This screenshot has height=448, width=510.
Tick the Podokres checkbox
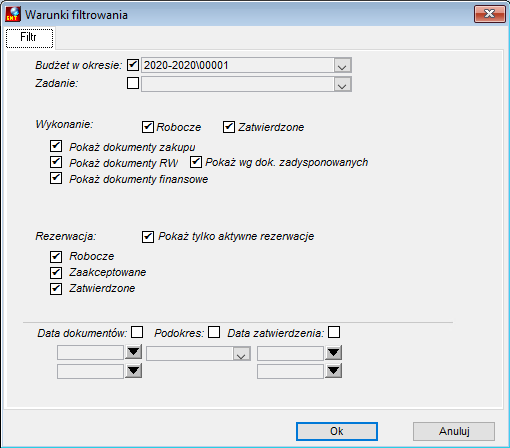[214, 332]
